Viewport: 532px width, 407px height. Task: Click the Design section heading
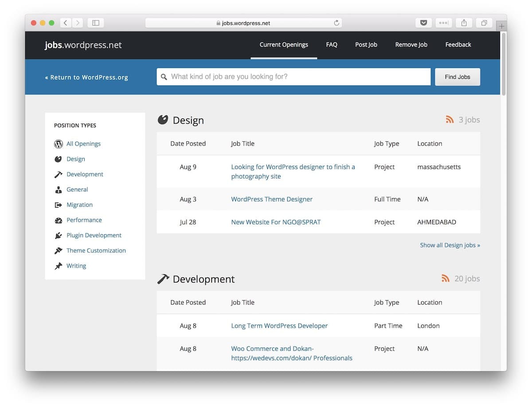pos(188,121)
